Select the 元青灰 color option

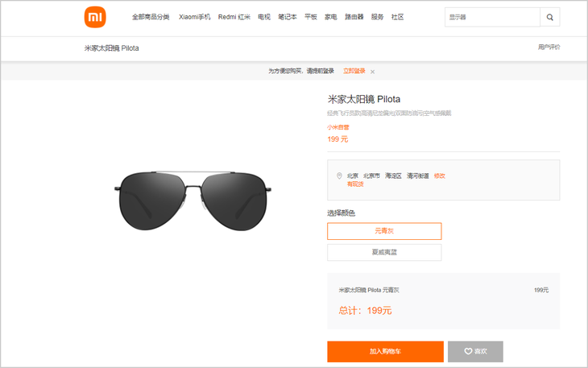coord(384,231)
